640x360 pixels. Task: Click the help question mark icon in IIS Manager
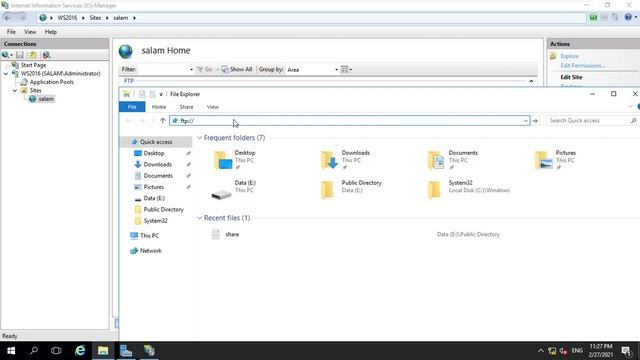click(628, 17)
